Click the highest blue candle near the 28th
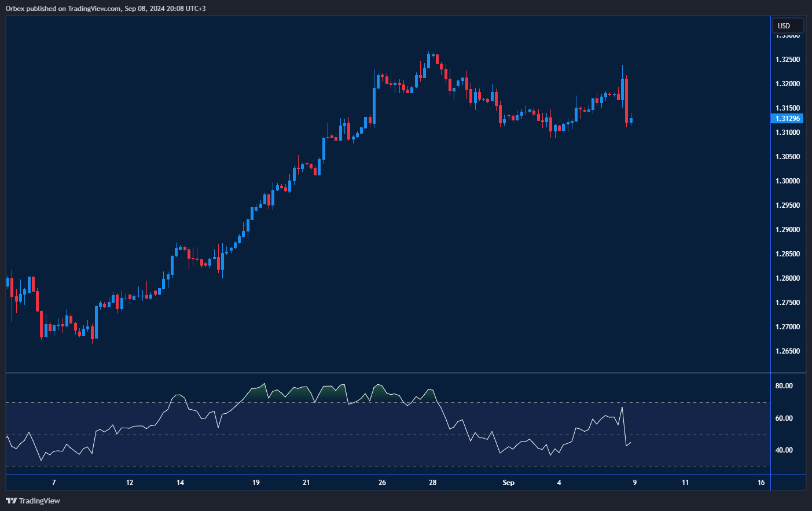Screen dimensions: 812x511 click(428, 61)
